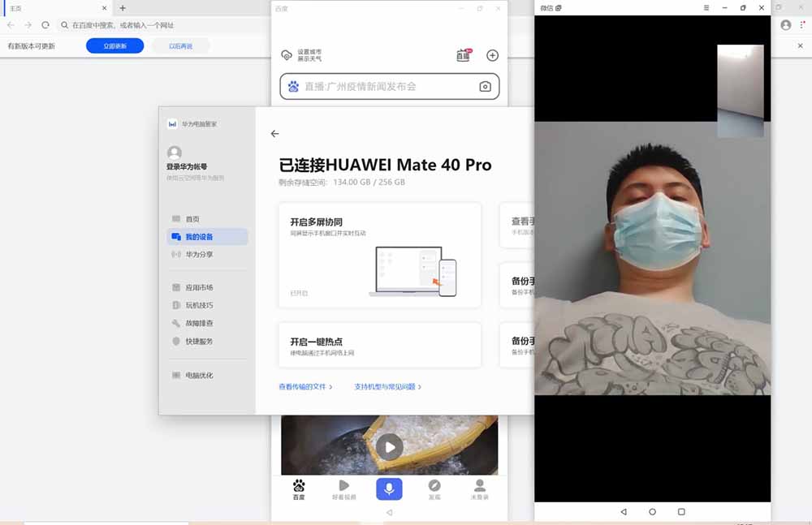Click small self-view video thumbnail in WeChat
812x525 pixels.
[x=741, y=91]
